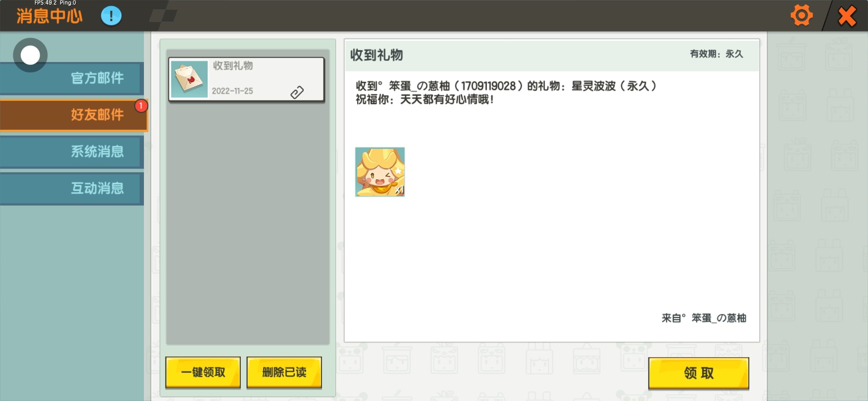Click the envelope icon of the gift mail
The height and width of the screenshot is (401, 868).
pyautogui.click(x=189, y=79)
